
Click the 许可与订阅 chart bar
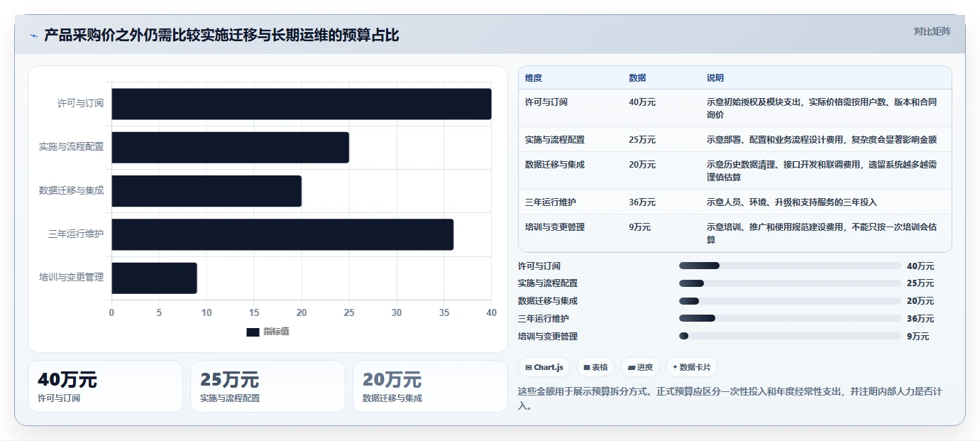[302, 104]
